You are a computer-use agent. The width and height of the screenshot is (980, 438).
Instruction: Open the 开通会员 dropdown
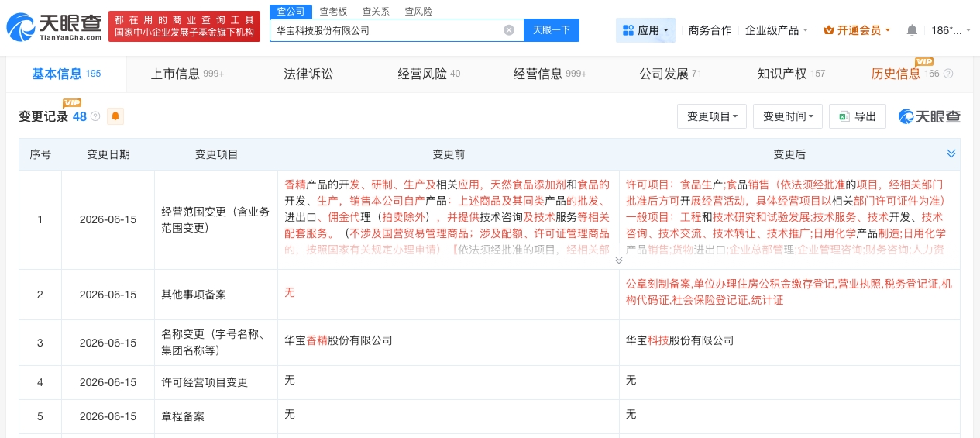pyautogui.click(x=857, y=30)
